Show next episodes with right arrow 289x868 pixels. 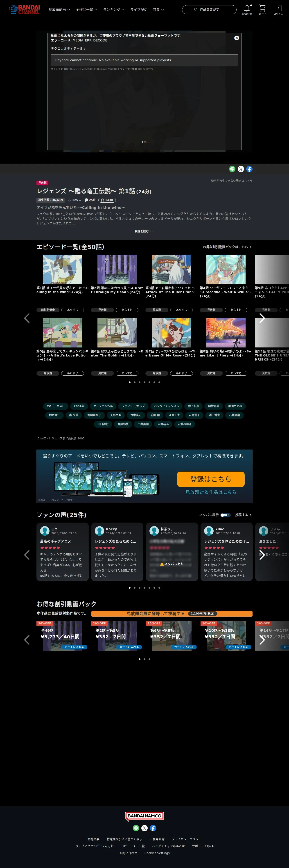tap(262, 318)
